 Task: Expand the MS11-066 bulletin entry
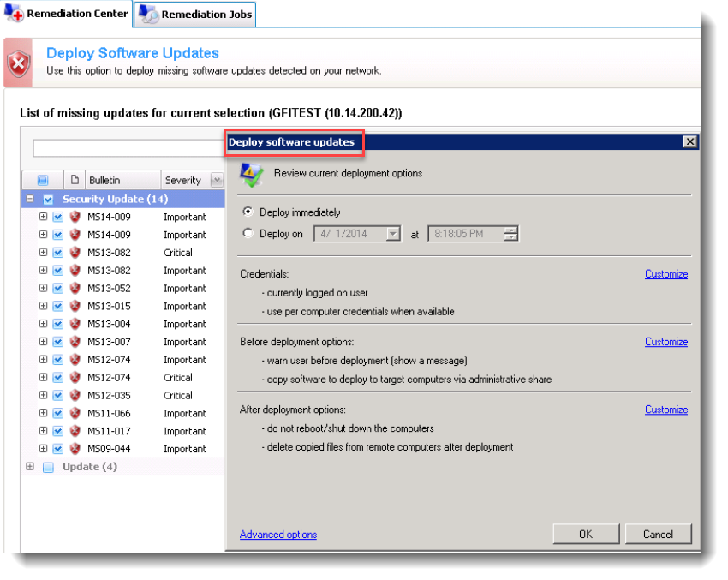coord(43,414)
